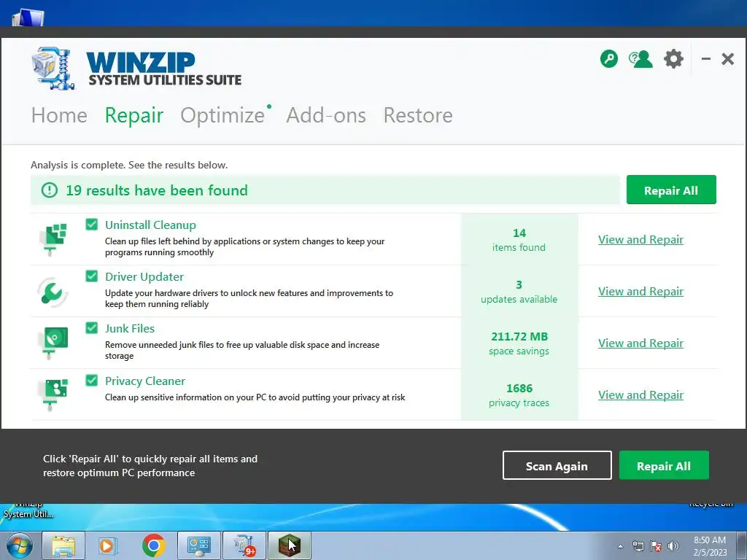Switch to the WinZip taskbar icon with 9+ badge
The image size is (747, 560).
point(244,545)
